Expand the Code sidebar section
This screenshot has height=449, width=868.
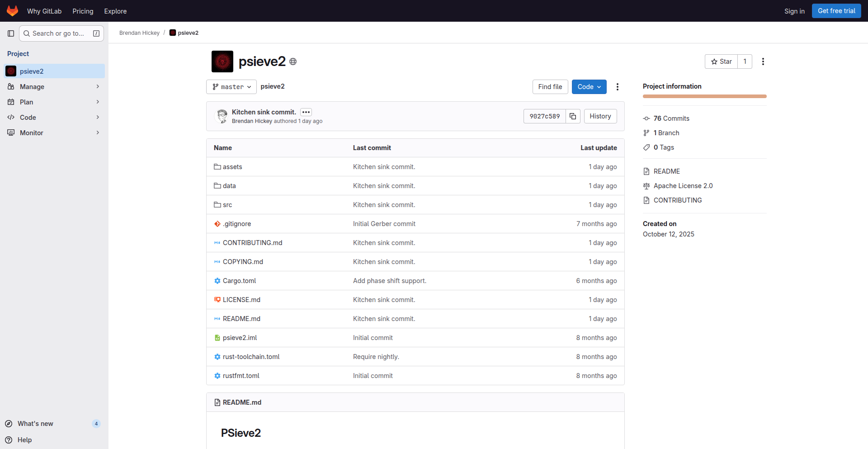click(54, 118)
